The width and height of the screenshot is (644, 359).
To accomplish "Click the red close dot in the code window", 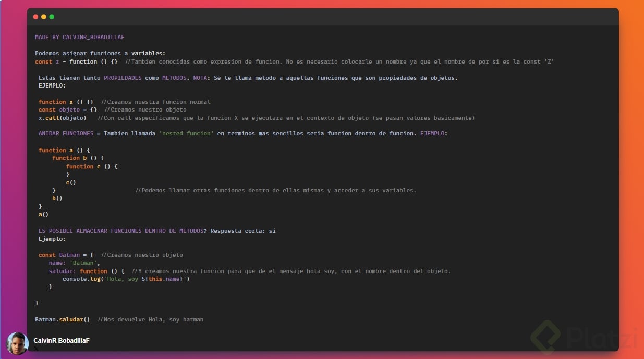I will tap(36, 17).
